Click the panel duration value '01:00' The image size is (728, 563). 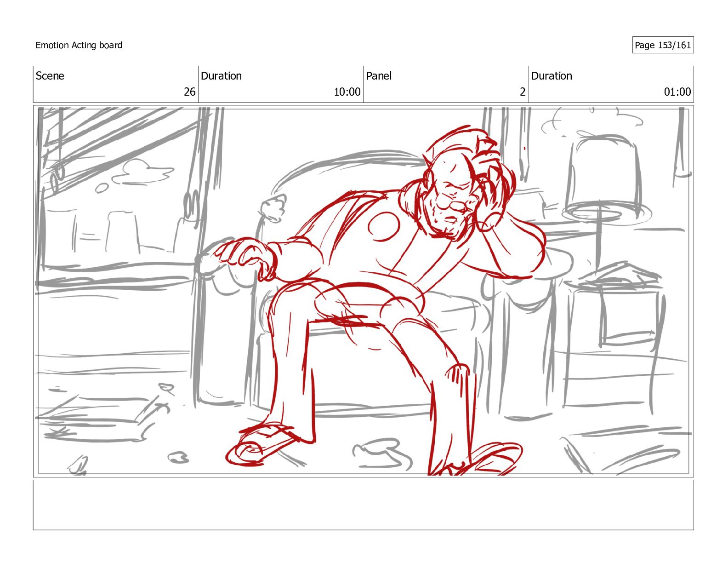[x=677, y=92]
